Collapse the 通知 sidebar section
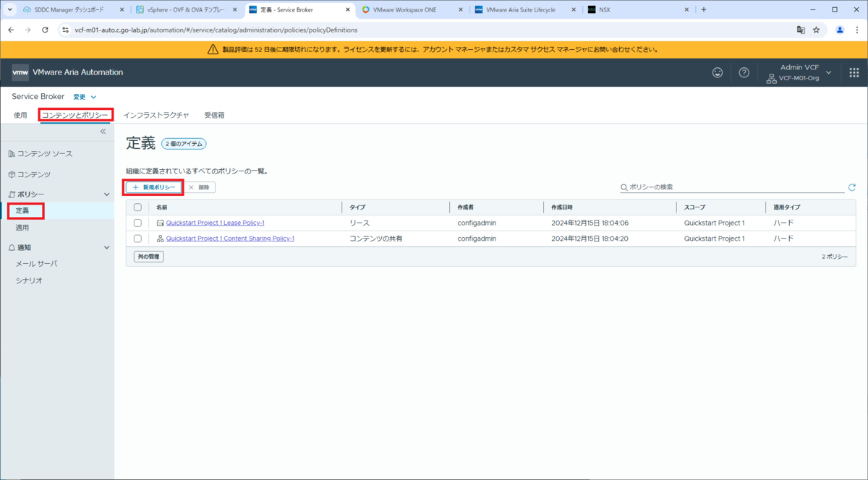The image size is (868, 480). pos(107,247)
